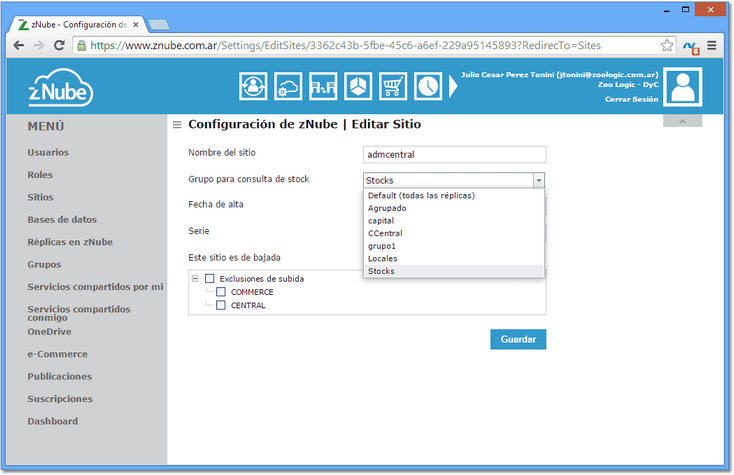The width and height of the screenshot is (734, 475).
Task: Toggle the hamburger icon beside page title
Action: click(x=177, y=125)
